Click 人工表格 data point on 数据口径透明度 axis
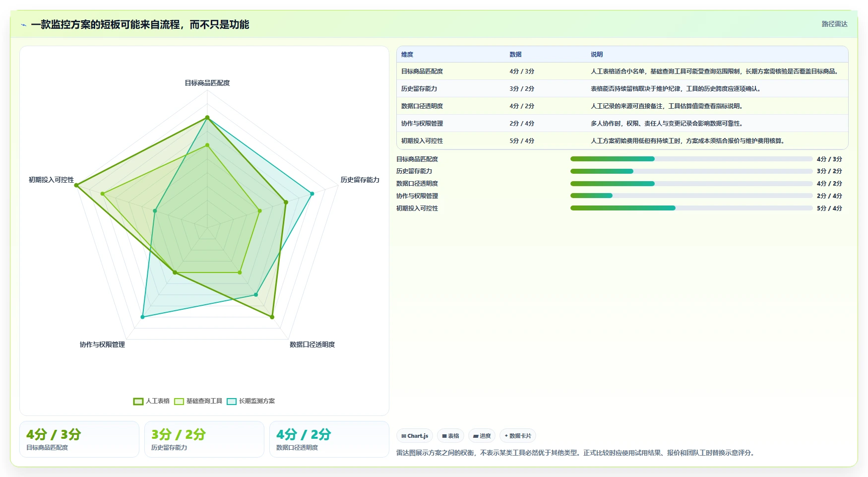 click(272, 317)
